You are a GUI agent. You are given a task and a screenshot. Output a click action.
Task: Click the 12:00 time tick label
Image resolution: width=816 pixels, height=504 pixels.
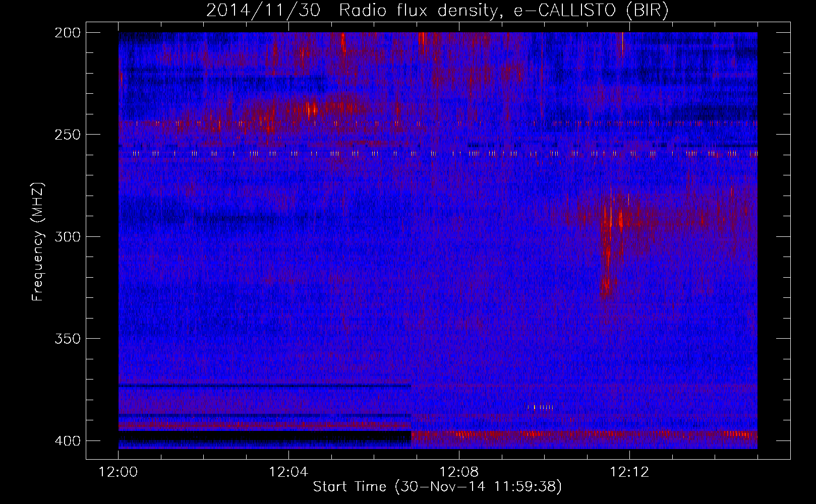[x=119, y=472]
